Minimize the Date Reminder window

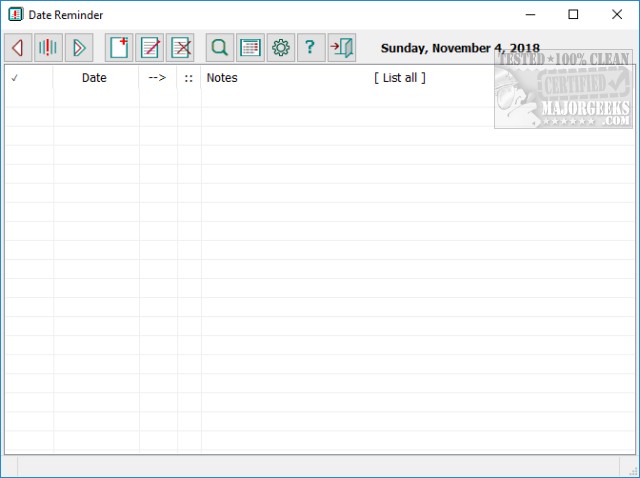point(530,15)
